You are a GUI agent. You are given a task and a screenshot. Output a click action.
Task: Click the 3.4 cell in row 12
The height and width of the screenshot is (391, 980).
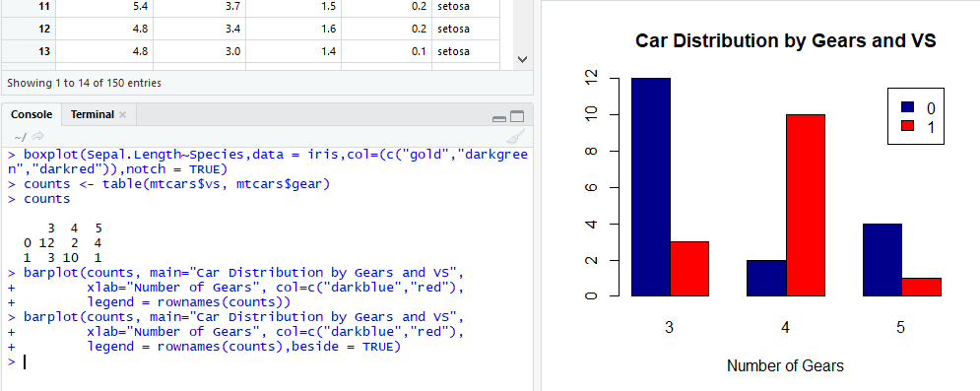point(199,29)
